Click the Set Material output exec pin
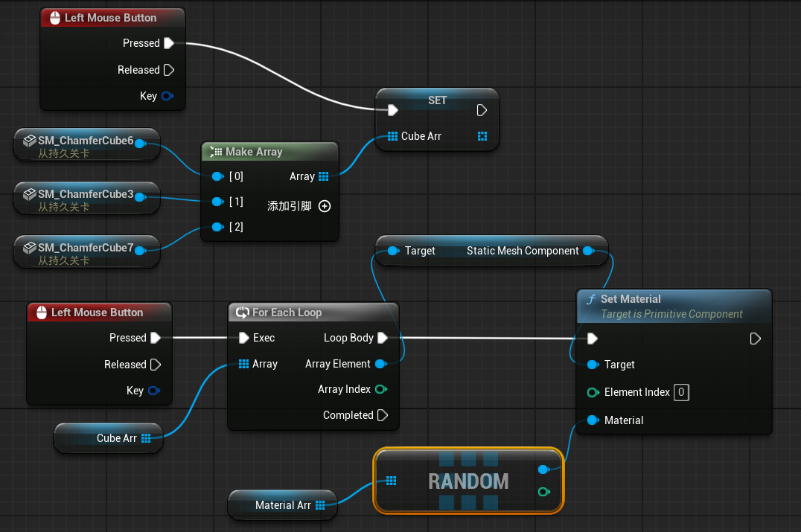Viewport: 801px width, 532px height. [755, 339]
